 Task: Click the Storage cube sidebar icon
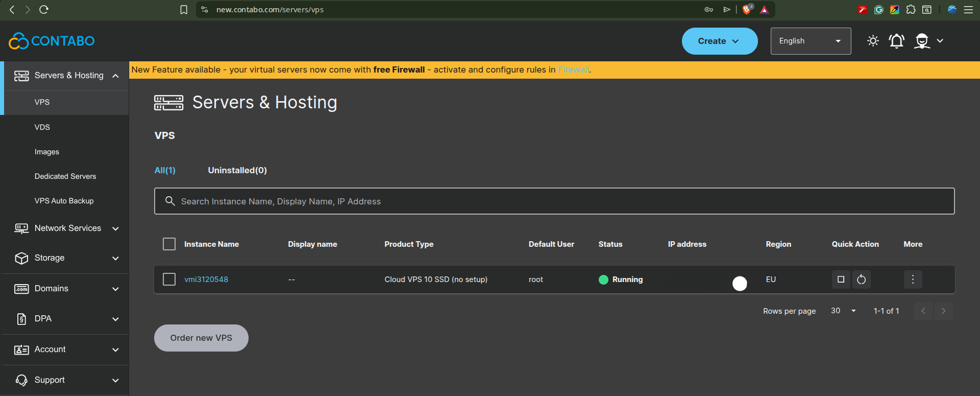tap(21, 258)
